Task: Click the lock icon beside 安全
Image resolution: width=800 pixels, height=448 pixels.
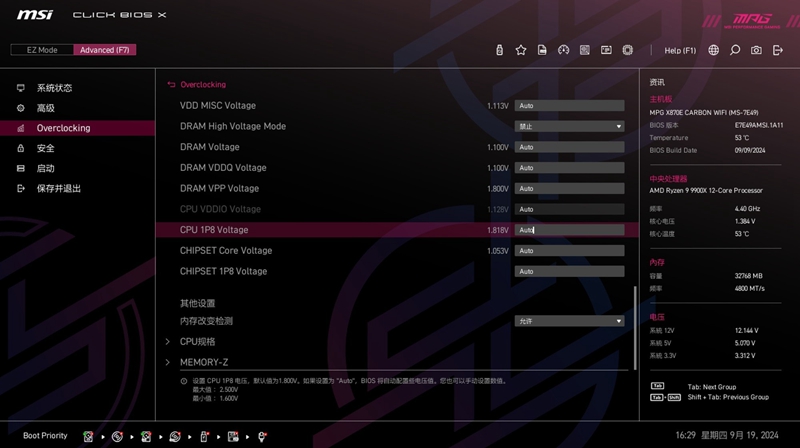Action: coord(20,148)
